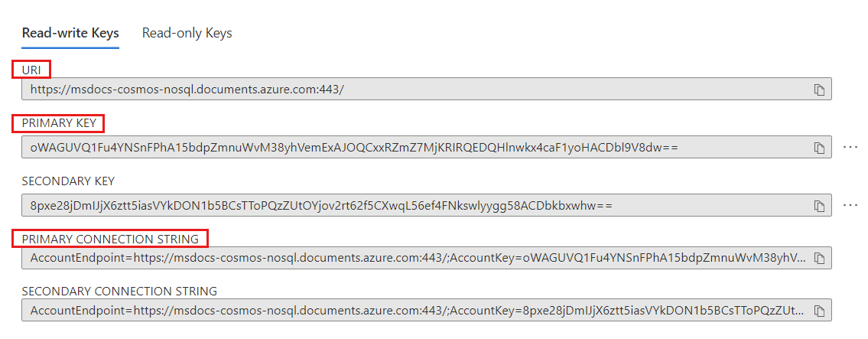Open the ellipsis menu for SECONDARY KEY
868x339 pixels.
coord(850,206)
